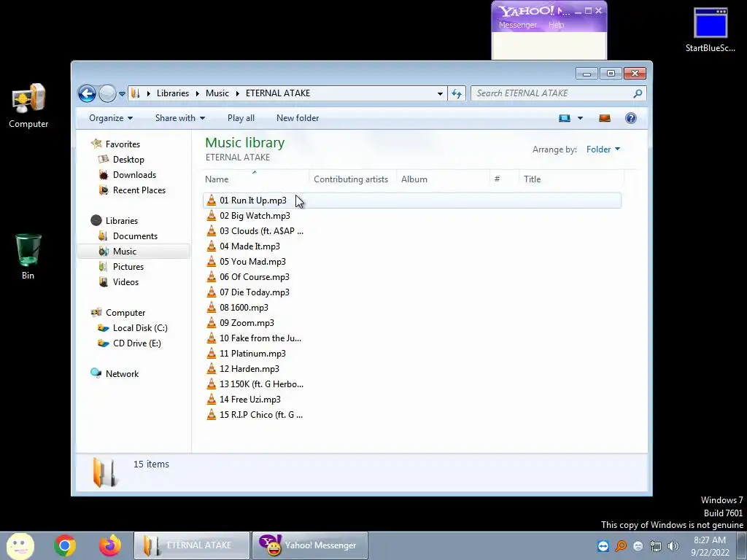Select Favorites in the navigation pane
Screen dimensions: 747x560
[123, 144]
